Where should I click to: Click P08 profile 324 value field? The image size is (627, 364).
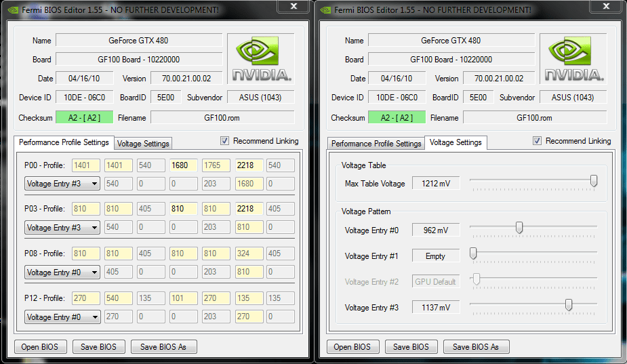click(x=249, y=254)
